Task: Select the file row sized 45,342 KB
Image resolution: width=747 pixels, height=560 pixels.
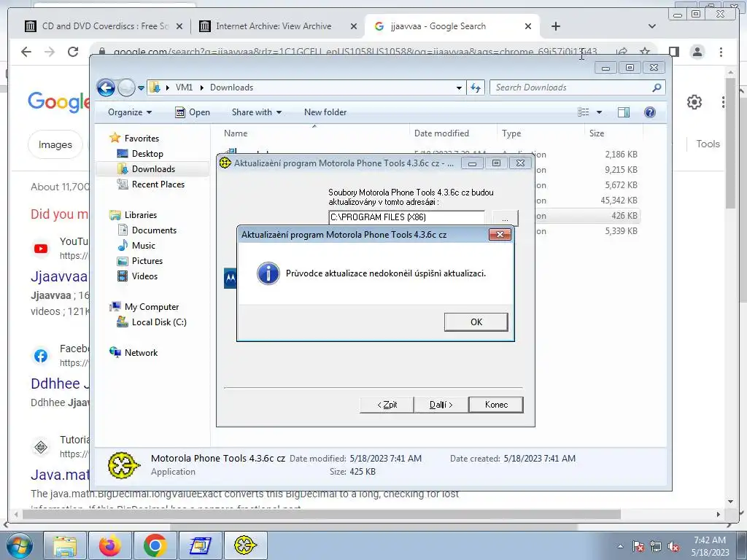Action: [x=431, y=201]
